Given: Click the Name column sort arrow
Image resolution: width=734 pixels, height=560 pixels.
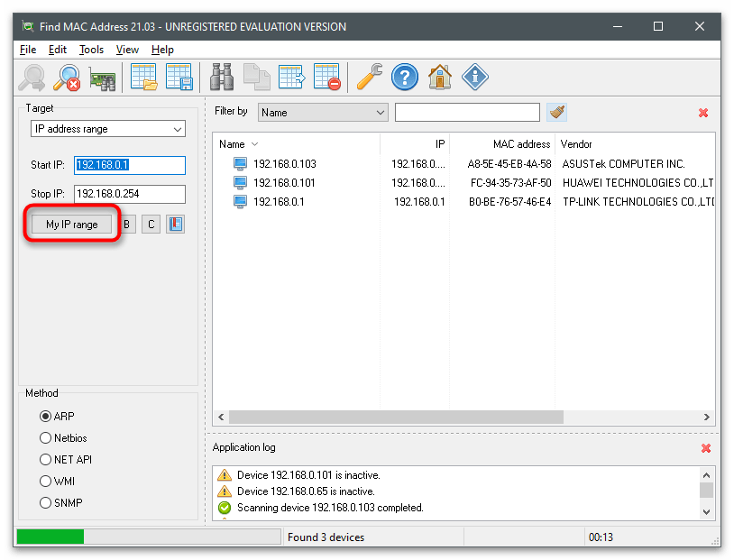Looking at the screenshot, I should coord(254,144).
